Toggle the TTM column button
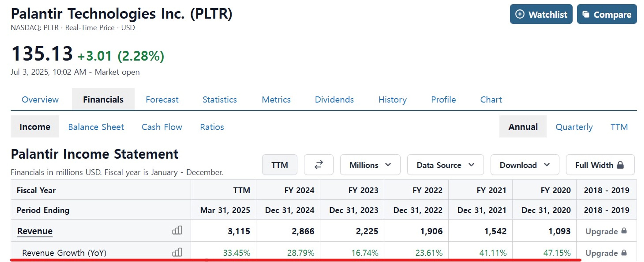Viewport: 644px width, 262px height. pyautogui.click(x=280, y=165)
